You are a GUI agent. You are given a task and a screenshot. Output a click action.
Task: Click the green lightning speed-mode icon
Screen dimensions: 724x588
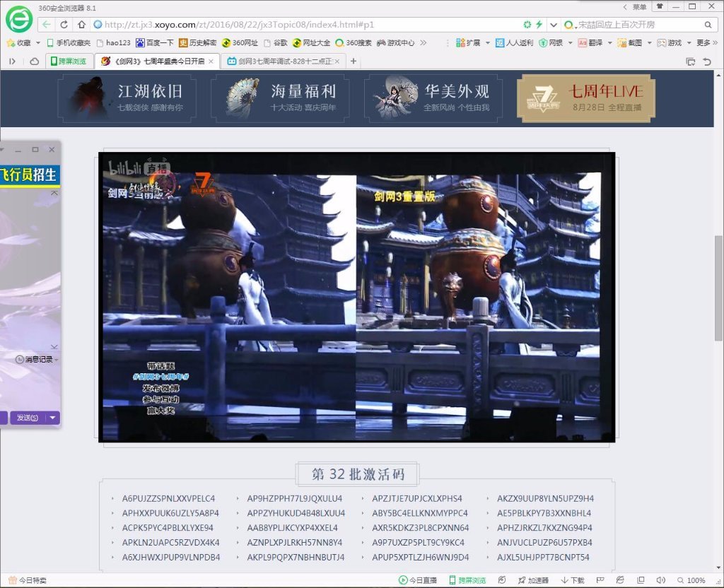(x=539, y=25)
